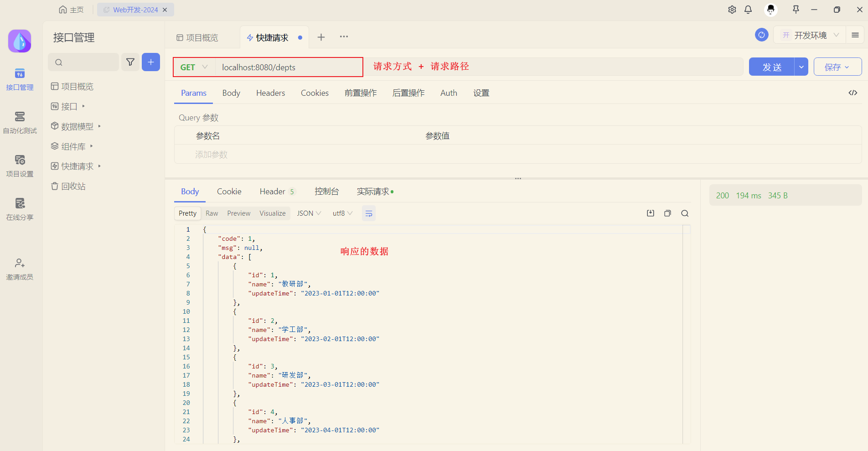This screenshot has height=451, width=868.
Task: Open the code generation view
Action: (852, 93)
